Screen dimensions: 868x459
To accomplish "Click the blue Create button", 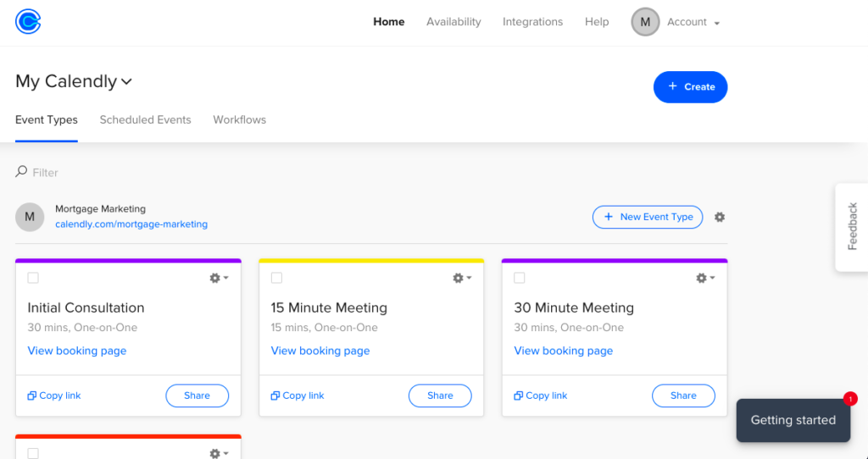I will 690,87.
